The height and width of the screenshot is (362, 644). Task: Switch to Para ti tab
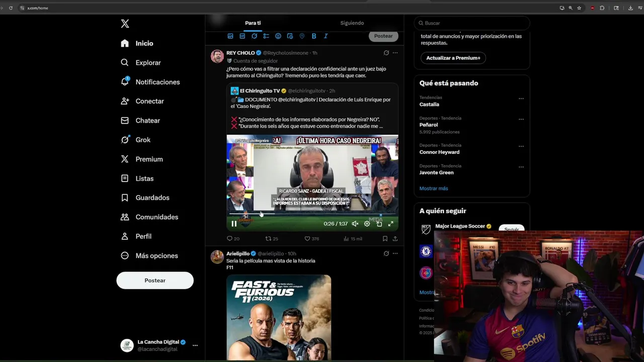click(x=253, y=23)
